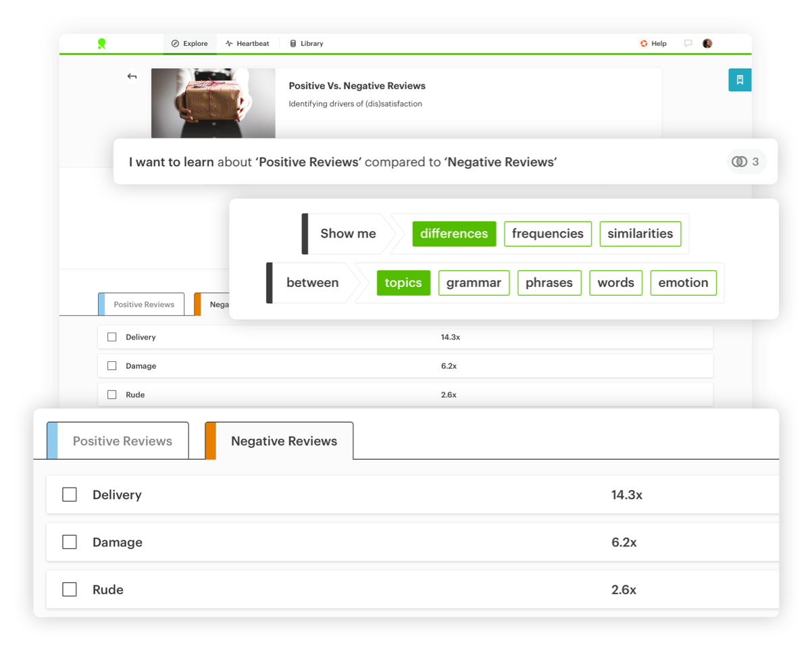Click the large 2.6x value
The image size is (812, 651).
(x=624, y=590)
